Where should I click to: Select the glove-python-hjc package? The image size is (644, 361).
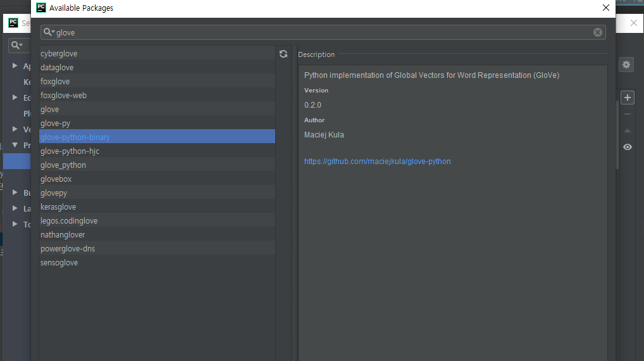pyautogui.click(x=158, y=151)
